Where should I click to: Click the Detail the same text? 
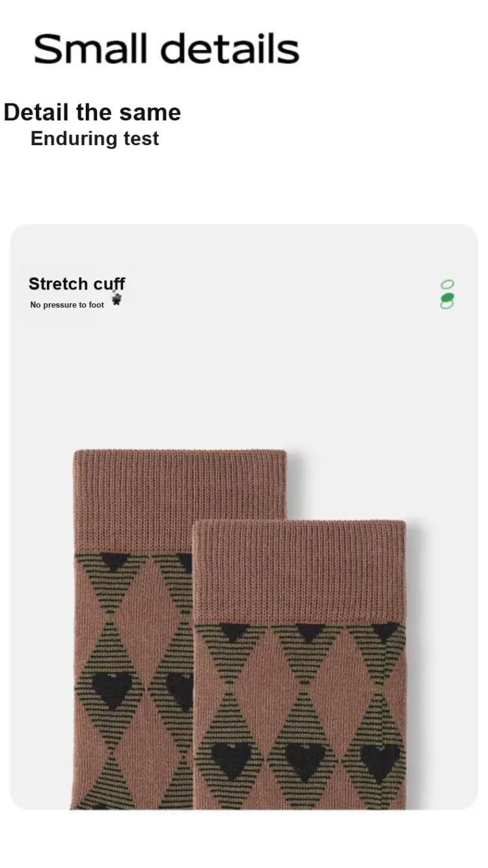pos(92,113)
